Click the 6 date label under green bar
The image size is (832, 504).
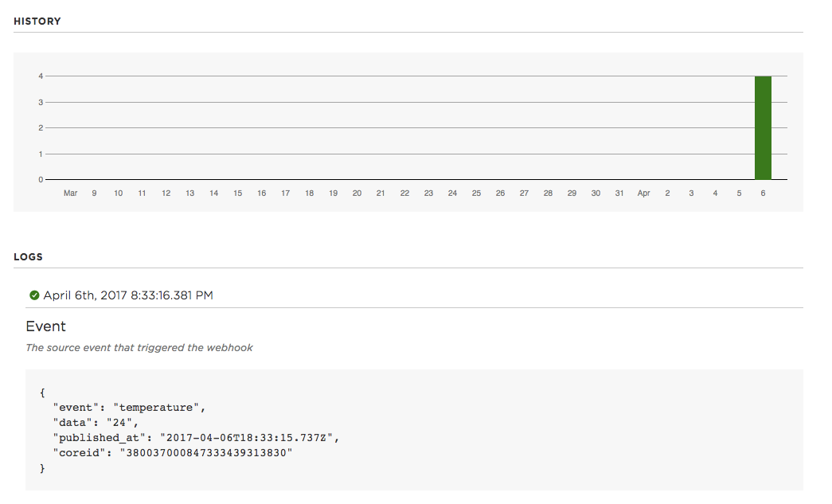(763, 193)
